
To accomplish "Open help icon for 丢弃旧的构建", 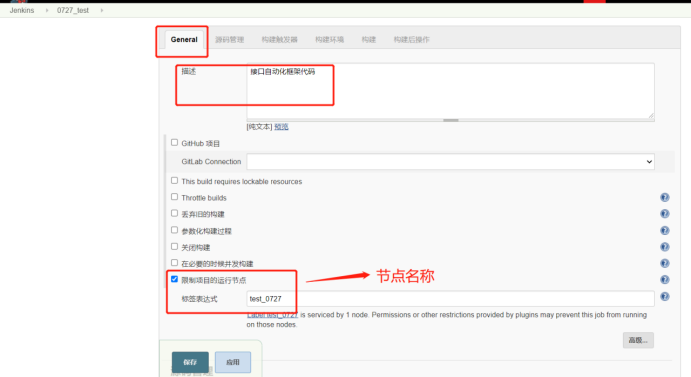I will tap(665, 214).
